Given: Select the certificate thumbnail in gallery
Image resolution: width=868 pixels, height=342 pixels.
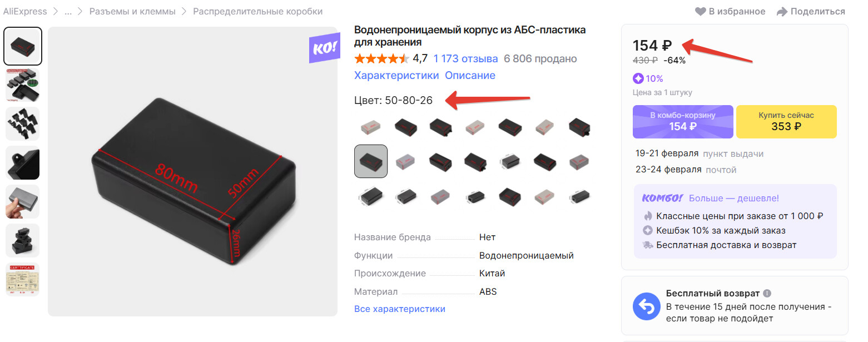Looking at the screenshot, I should coord(23,279).
